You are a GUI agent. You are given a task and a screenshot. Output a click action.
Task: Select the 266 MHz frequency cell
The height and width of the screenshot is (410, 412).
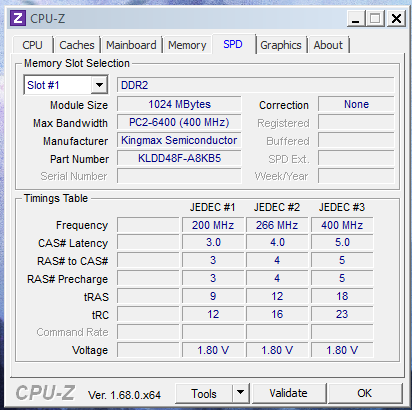click(277, 225)
